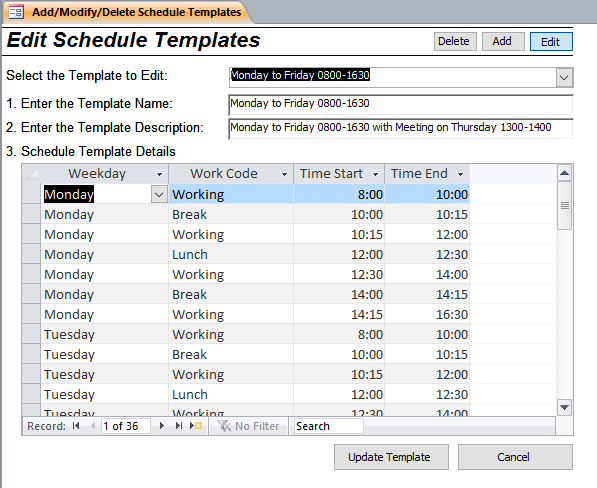Click Time End 10:00 in first Monday row
This screenshot has height=488, width=597.
(427, 195)
